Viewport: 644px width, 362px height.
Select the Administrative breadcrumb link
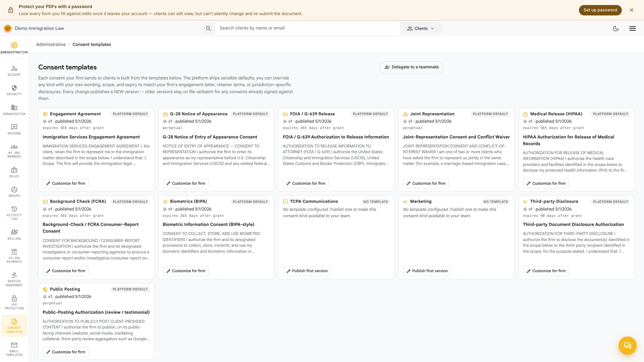pos(51,44)
